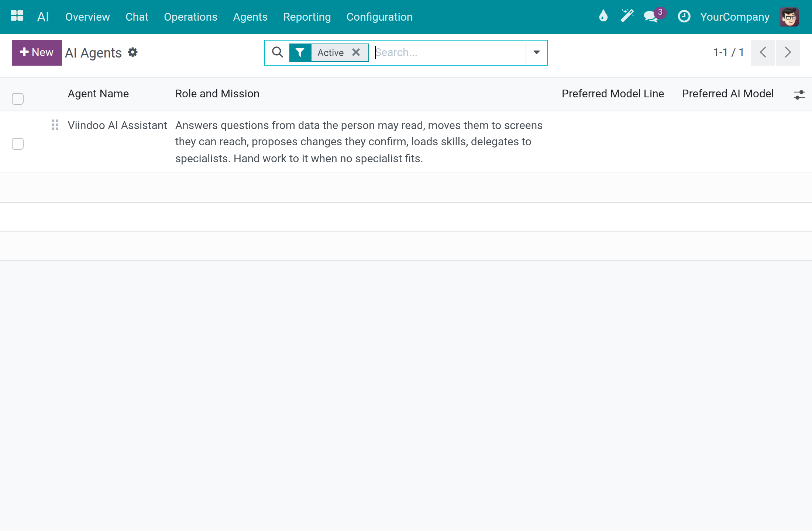
Task: Open the YourCompany company switcher
Action: pyautogui.click(x=735, y=17)
